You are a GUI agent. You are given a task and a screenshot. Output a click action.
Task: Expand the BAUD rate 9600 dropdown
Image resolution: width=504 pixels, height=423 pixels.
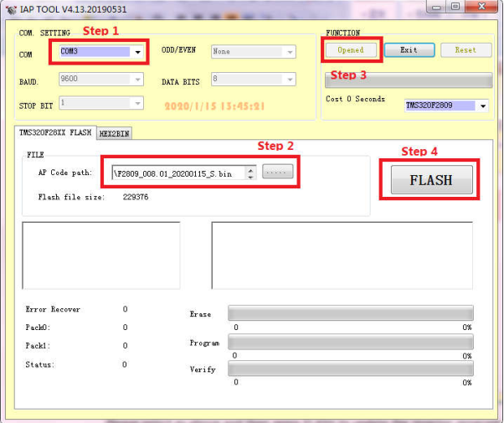(x=101, y=79)
